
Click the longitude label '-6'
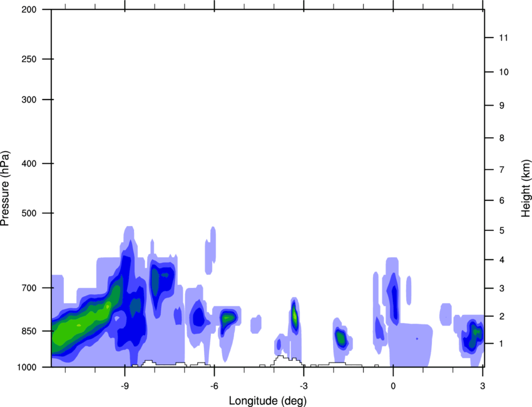[x=214, y=386]
